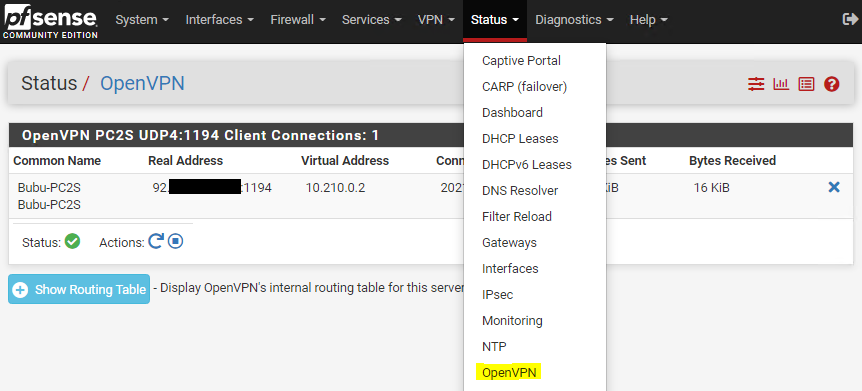This screenshot has width=862, height=391.
Task: Choose Gateways from the Status menu
Action: pyautogui.click(x=509, y=243)
